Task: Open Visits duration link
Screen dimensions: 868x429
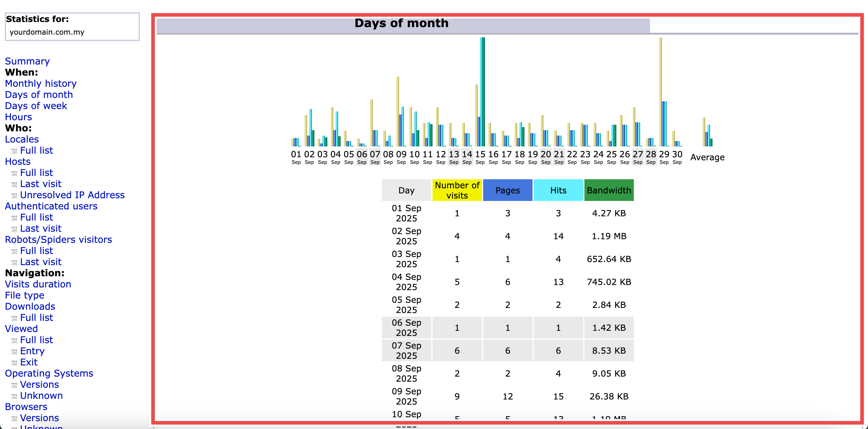Action: tap(38, 284)
